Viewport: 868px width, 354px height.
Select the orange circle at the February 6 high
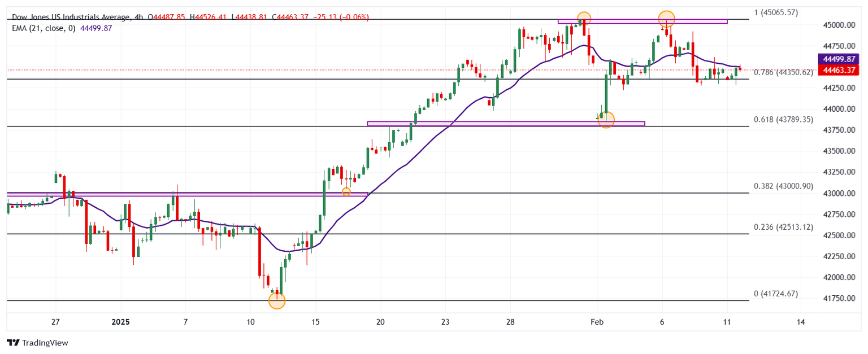667,19
